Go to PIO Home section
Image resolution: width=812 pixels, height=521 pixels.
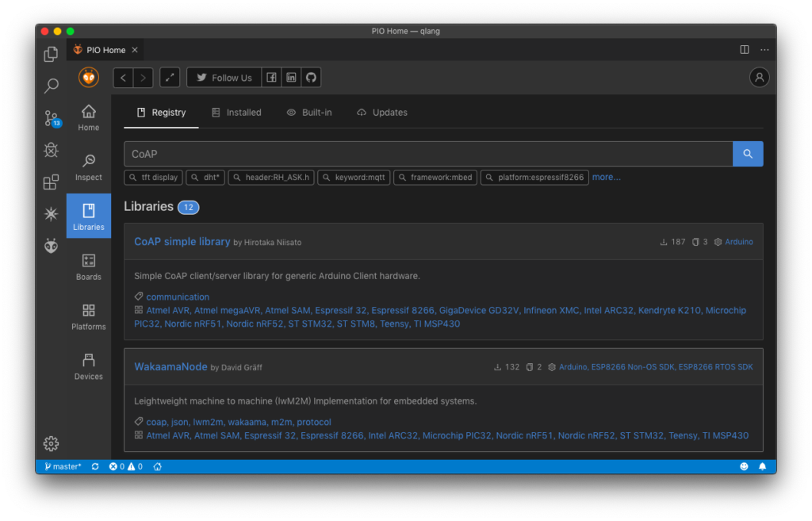pyautogui.click(x=89, y=117)
